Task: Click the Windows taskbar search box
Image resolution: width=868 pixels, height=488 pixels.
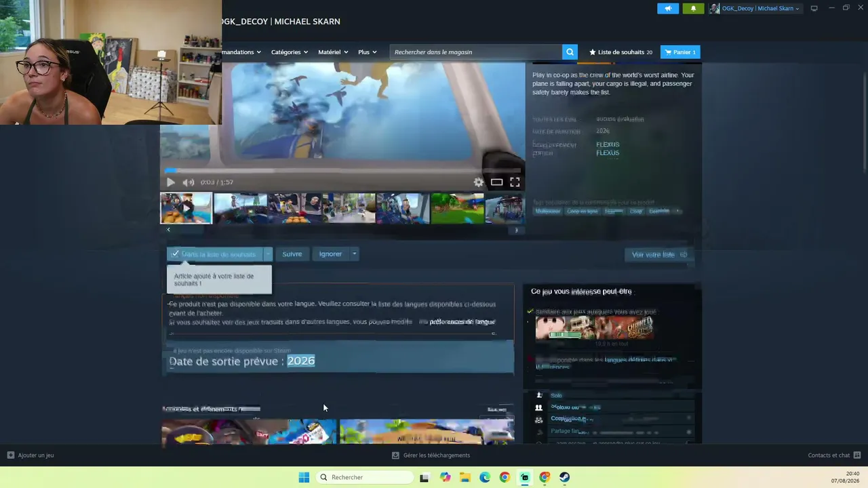Action: (x=365, y=477)
